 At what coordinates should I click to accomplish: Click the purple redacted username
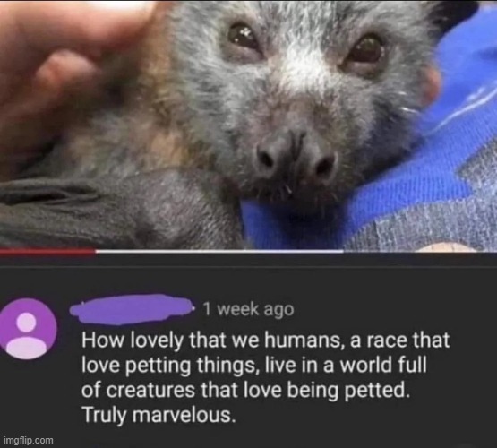(132, 309)
